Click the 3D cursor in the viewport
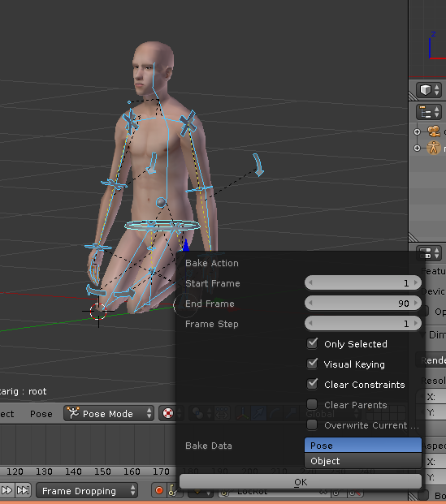 point(98,312)
